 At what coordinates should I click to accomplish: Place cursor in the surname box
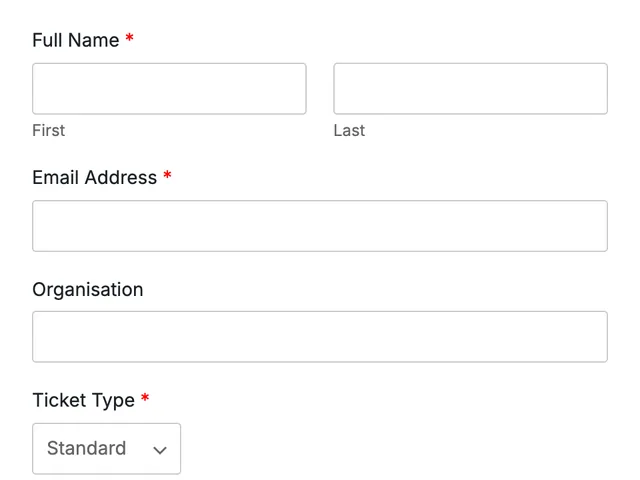470,89
